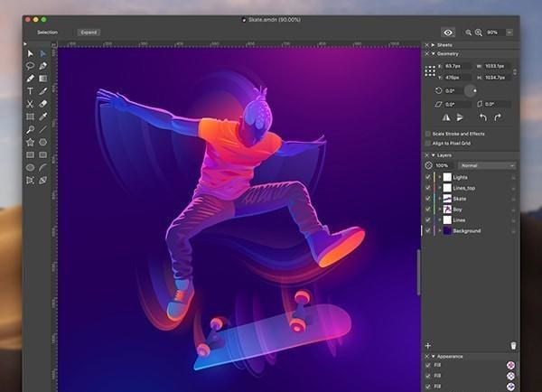Image resolution: width=542 pixels, height=392 pixels.
Task: Enable Align to Pixel Grid checkbox
Action: [428, 143]
